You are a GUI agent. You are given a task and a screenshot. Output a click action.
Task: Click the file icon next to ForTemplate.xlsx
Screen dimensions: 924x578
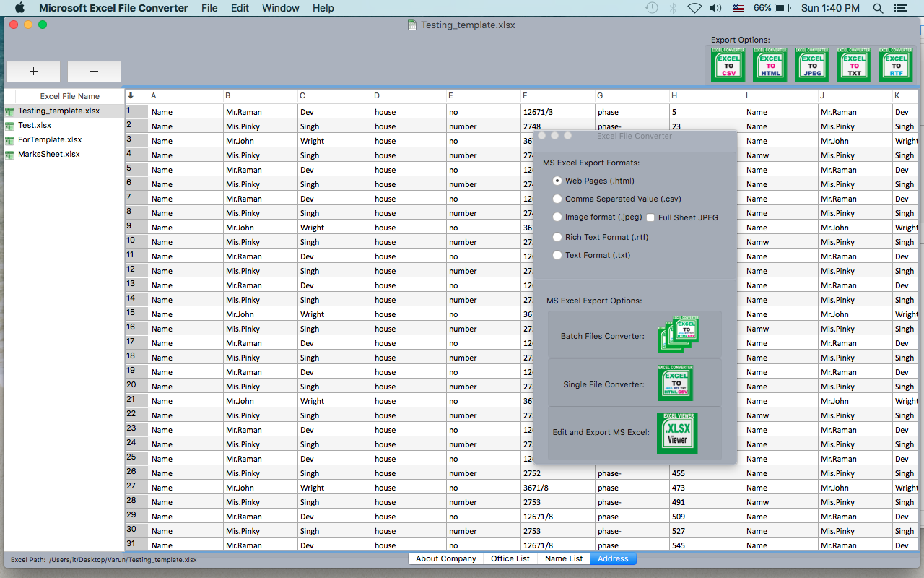click(9, 140)
